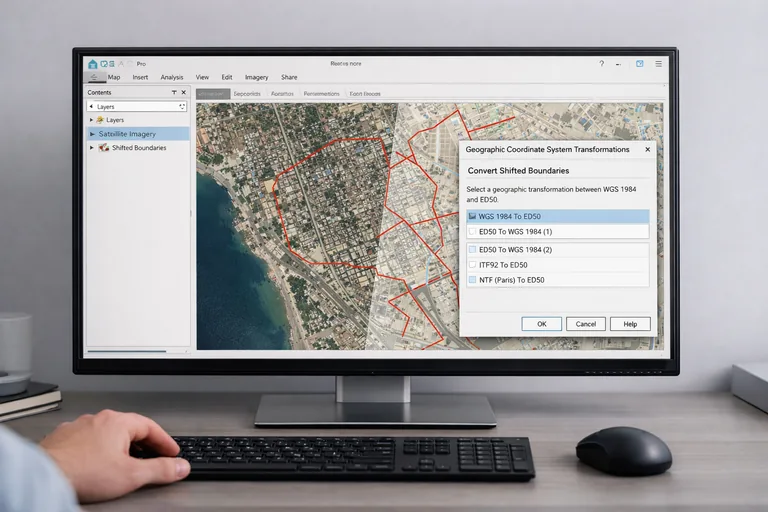Click the Contents pane title
Image resolution: width=768 pixels, height=512 pixels.
pos(99,92)
